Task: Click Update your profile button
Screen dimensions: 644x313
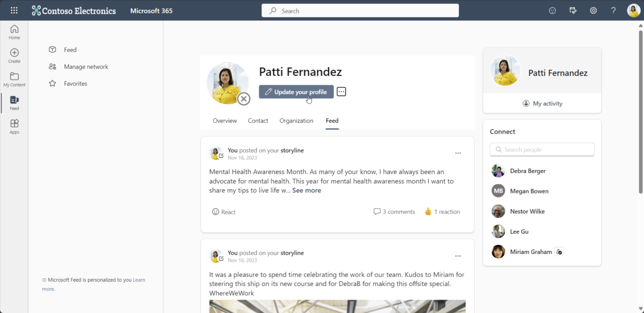Action: [x=296, y=91]
